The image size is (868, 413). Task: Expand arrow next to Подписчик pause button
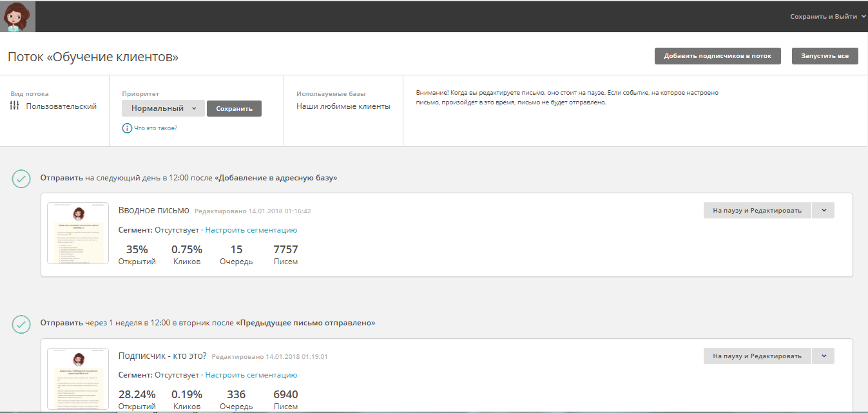823,356
